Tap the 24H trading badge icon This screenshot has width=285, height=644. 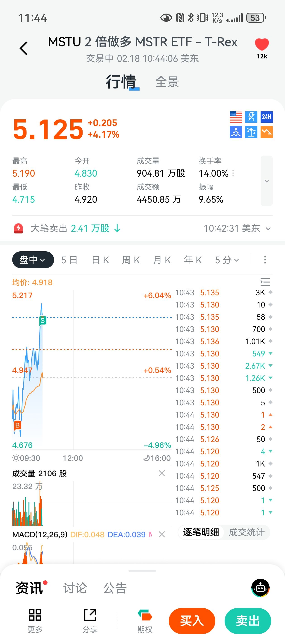[266, 117]
